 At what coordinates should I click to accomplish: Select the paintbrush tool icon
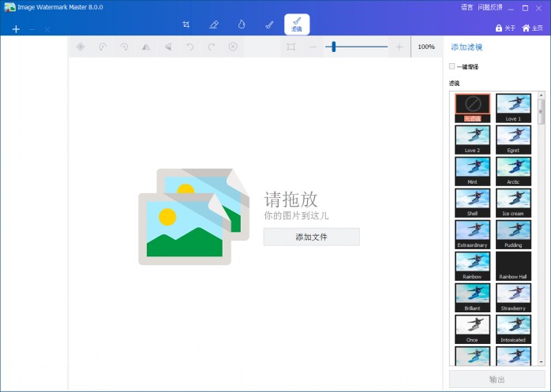click(269, 24)
